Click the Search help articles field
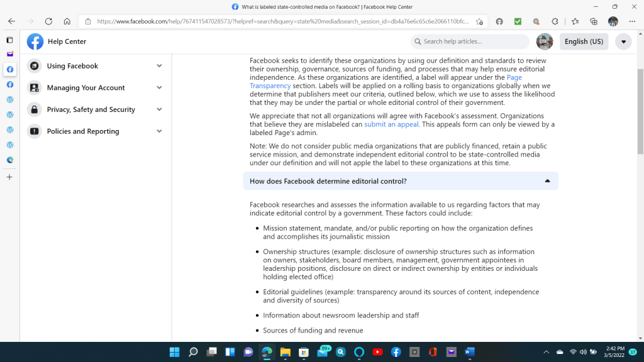644x362 pixels. pos(472,41)
